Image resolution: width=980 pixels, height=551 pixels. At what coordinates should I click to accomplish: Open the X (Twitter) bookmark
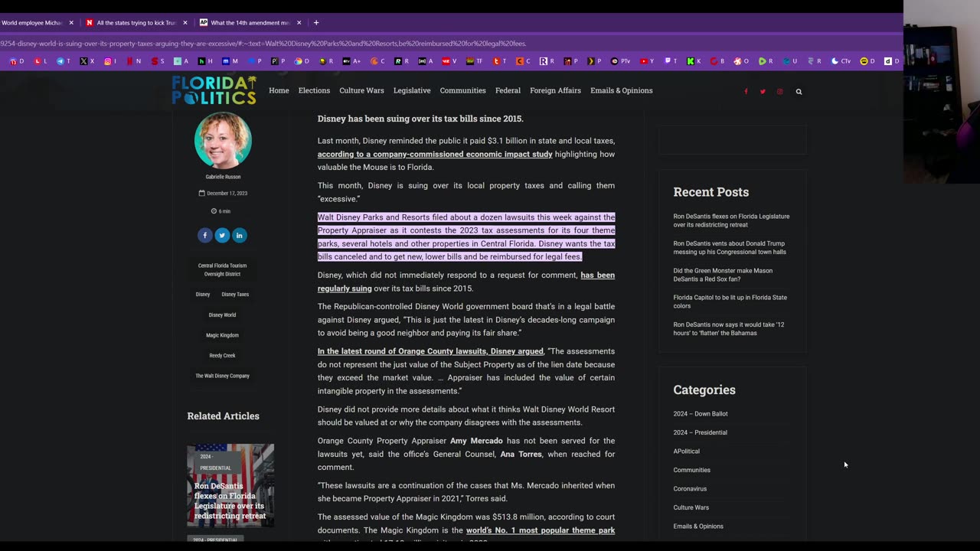(87, 61)
